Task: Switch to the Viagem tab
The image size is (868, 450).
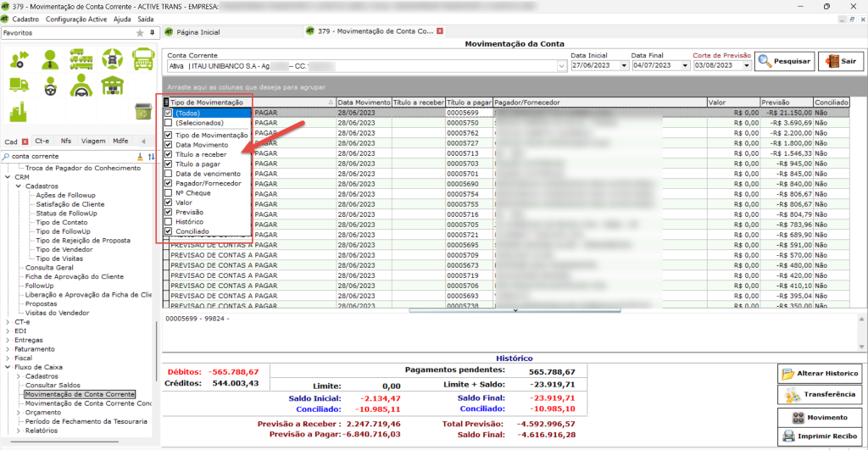Action: tap(93, 142)
